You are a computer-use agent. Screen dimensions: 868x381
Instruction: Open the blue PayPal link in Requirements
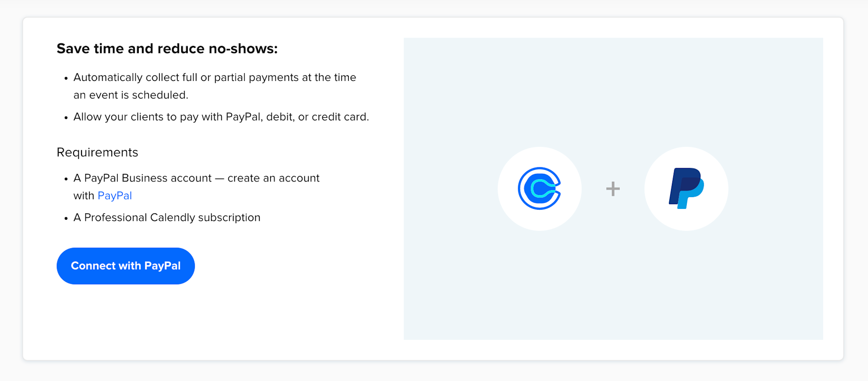coord(115,196)
